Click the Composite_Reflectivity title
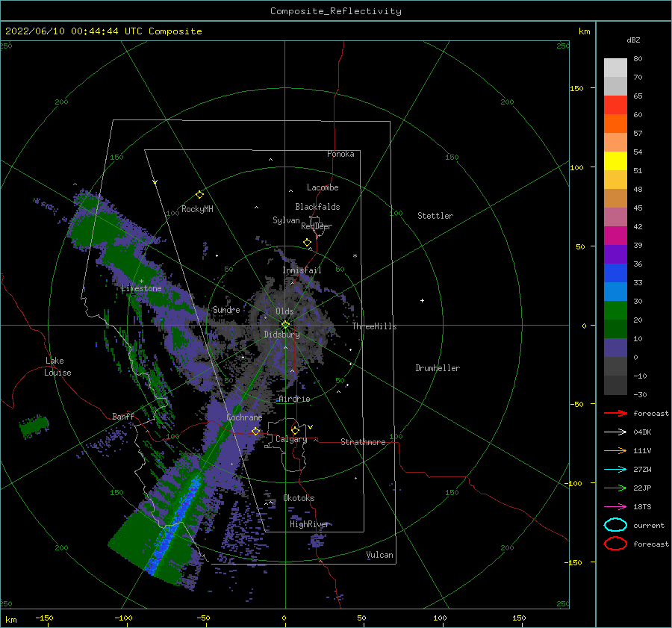Image resolution: width=672 pixels, height=628 pixels. coord(336,11)
